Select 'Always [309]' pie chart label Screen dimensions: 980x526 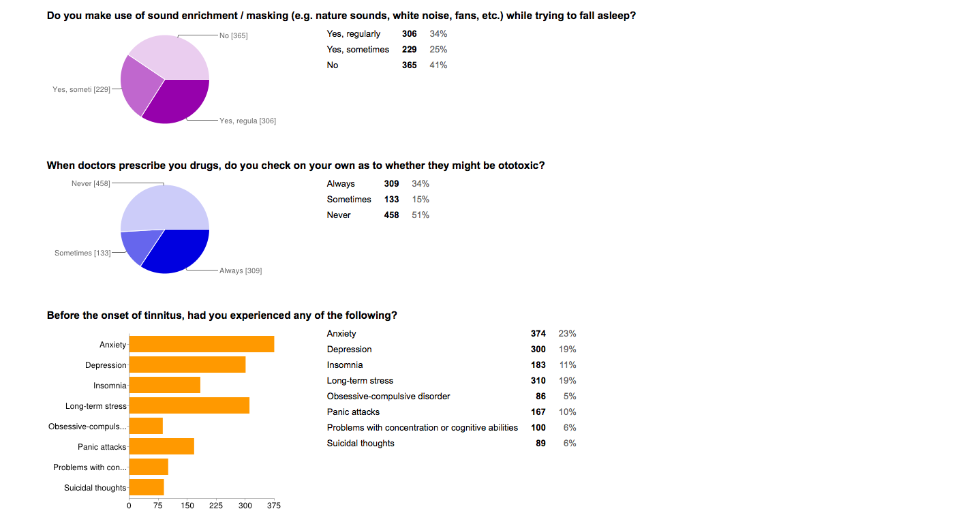click(x=241, y=270)
